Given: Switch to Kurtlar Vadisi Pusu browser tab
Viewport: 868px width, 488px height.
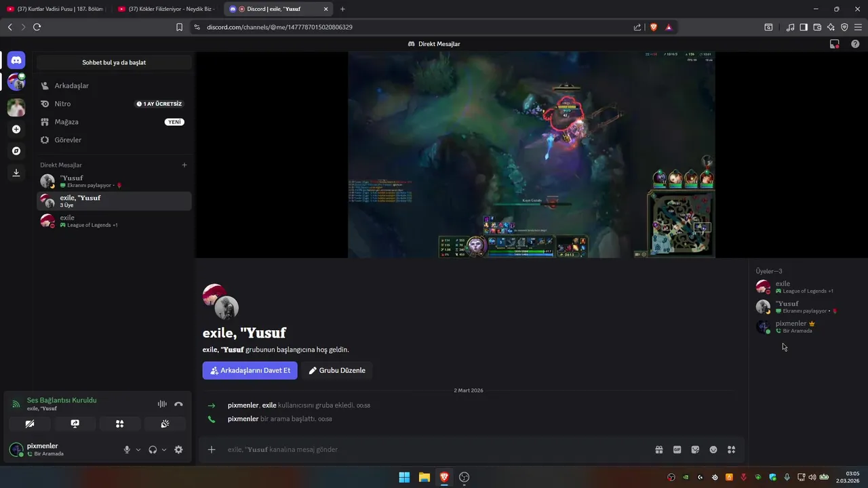Looking at the screenshot, I should [x=56, y=9].
